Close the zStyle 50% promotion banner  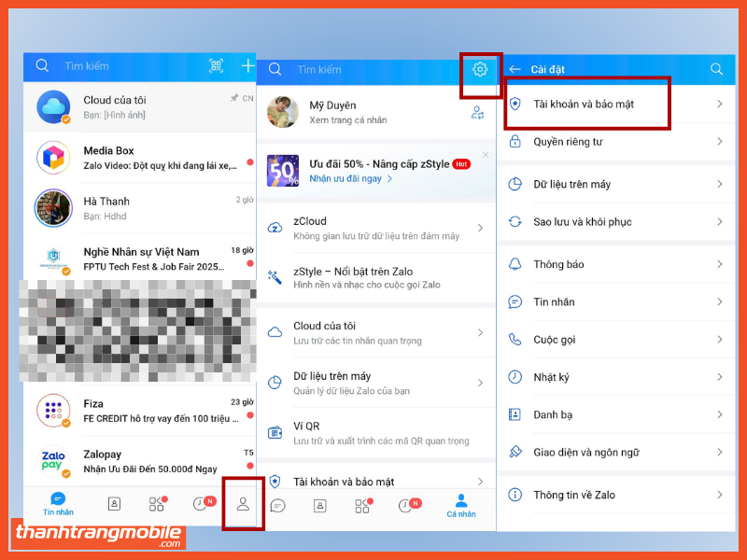pyautogui.click(x=485, y=155)
